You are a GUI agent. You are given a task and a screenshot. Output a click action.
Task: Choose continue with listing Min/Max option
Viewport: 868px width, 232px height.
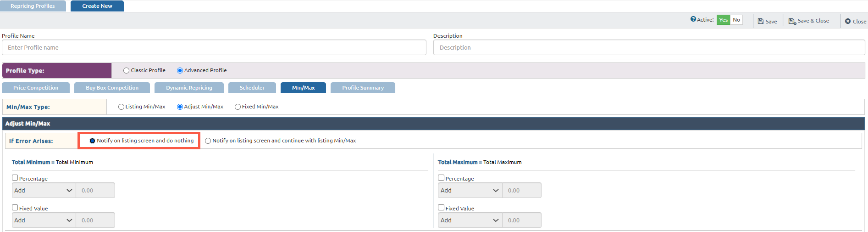[x=208, y=141]
